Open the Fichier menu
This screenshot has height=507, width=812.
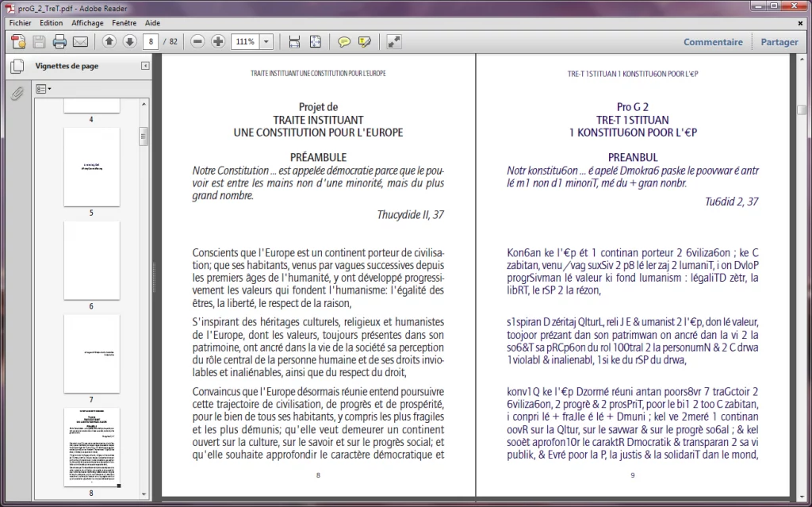[21, 23]
